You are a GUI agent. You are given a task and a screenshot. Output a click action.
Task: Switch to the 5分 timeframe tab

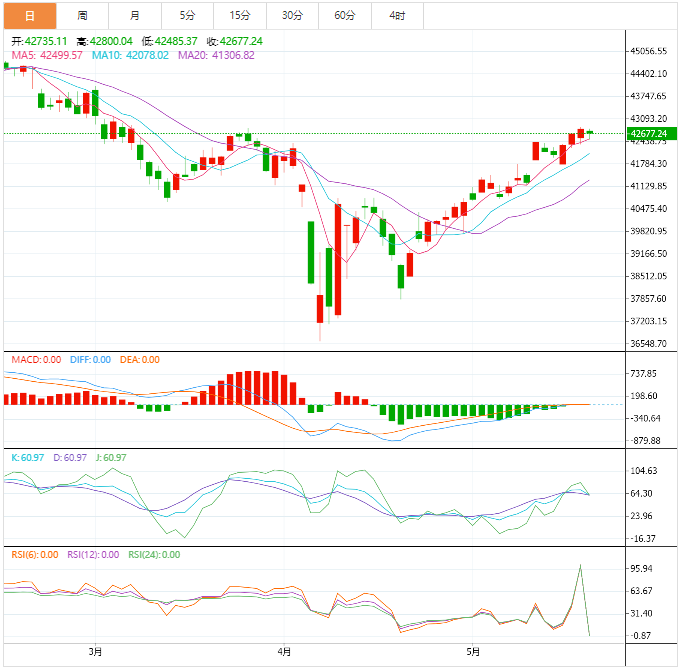point(187,15)
